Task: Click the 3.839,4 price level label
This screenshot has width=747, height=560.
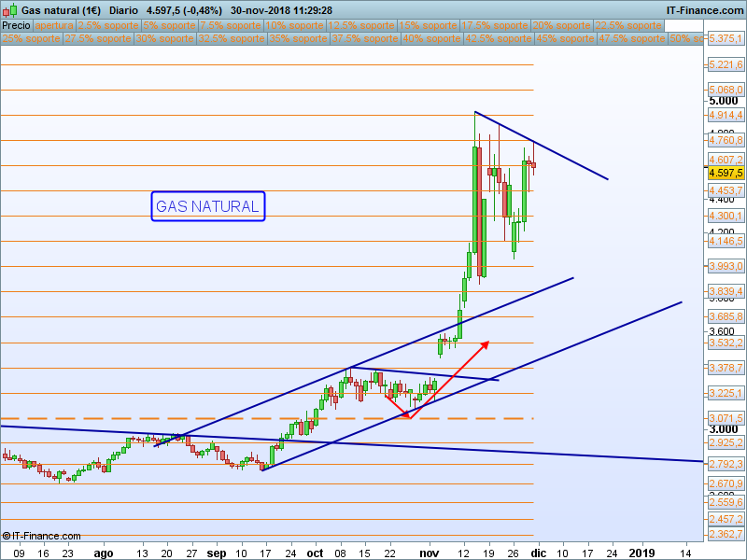Action: [x=726, y=291]
